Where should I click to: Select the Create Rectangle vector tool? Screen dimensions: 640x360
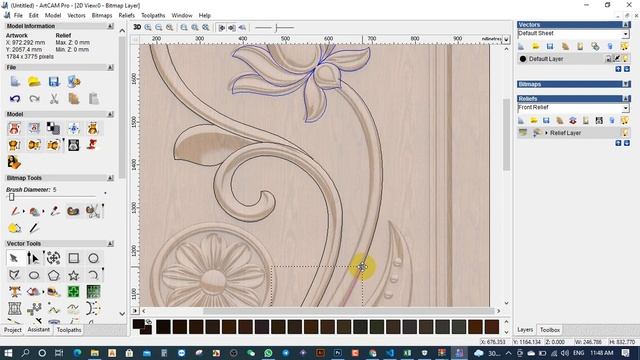tap(73, 258)
